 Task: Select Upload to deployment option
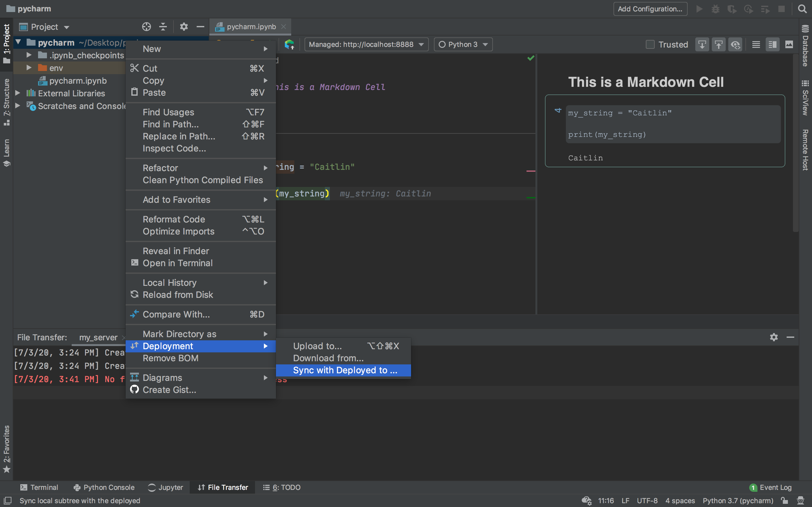317,346
